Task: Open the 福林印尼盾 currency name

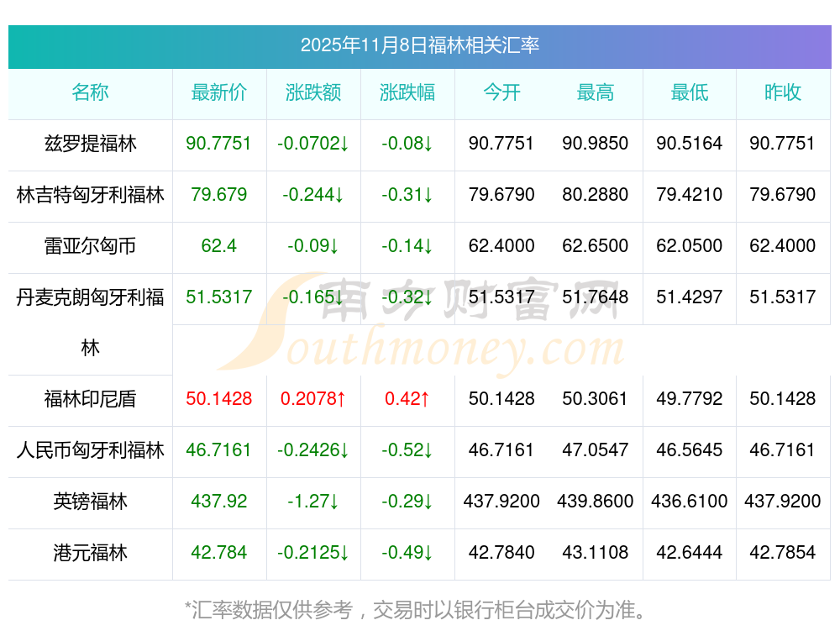Action: click(90, 399)
